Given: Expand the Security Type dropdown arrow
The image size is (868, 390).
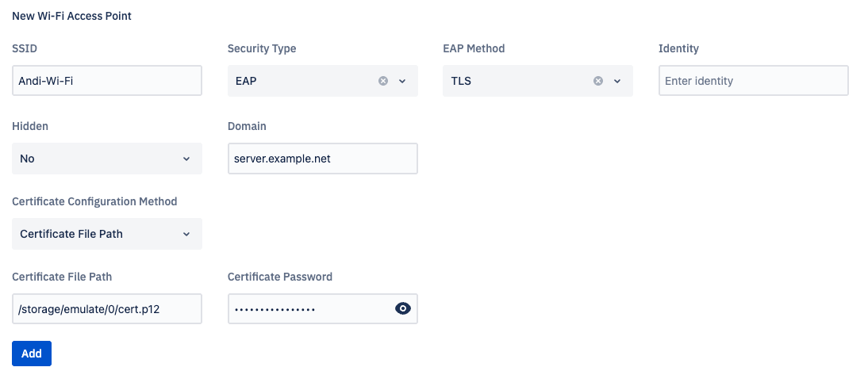Looking at the screenshot, I should pyautogui.click(x=402, y=81).
